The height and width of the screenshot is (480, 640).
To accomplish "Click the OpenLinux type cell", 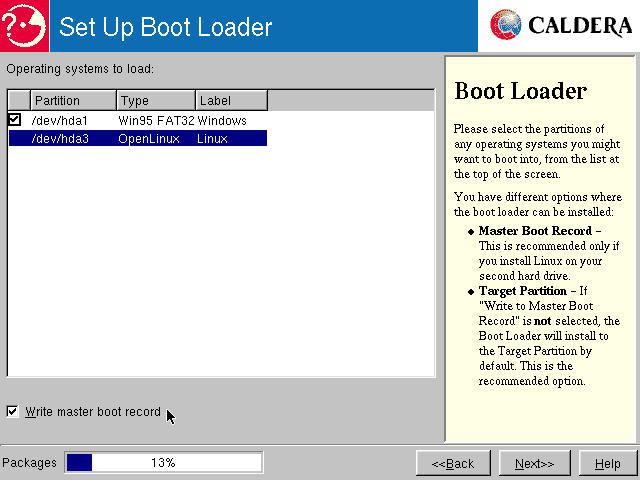I will point(149,138).
